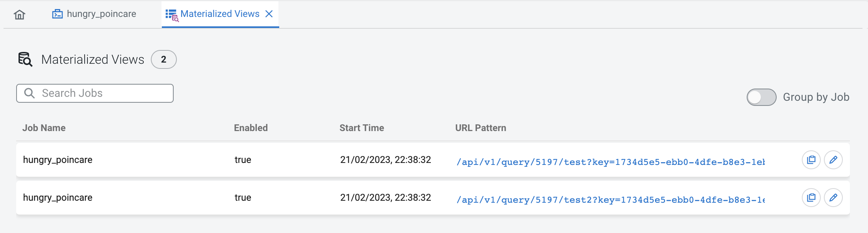Screen dimensions: 868x233
Task: Click the Materialized Views header icon
Action: coord(25,59)
